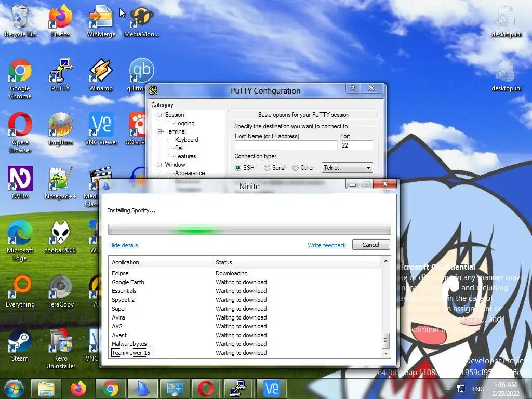The width and height of the screenshot is (532, 399).
Task: Open File Explorer from the taskbar
Action: [x=46, y=389]
